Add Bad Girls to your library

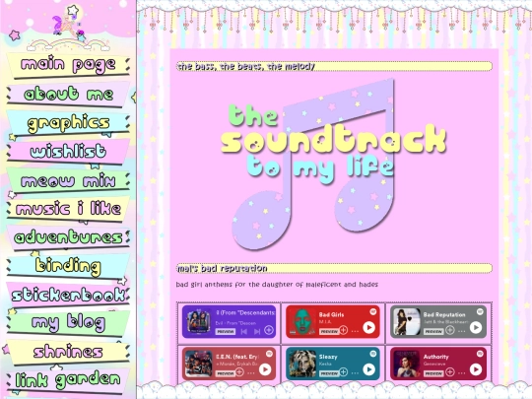click(x=344, y=330)
